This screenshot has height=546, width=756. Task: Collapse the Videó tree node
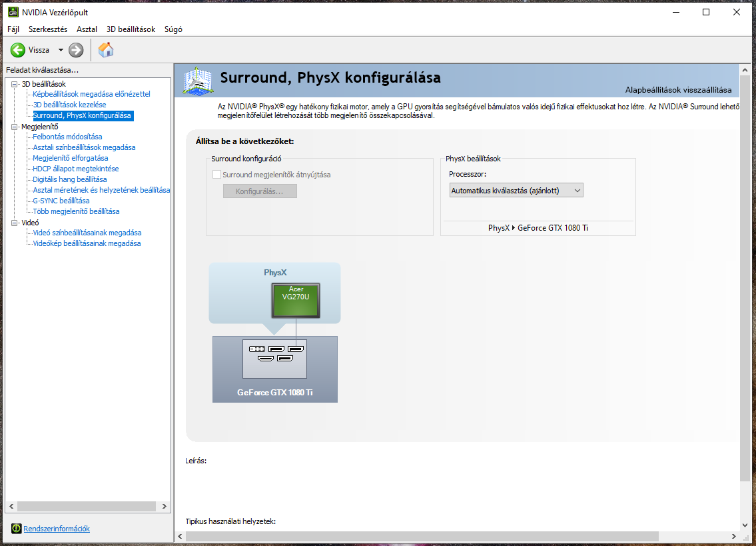[x=15, y=223]
